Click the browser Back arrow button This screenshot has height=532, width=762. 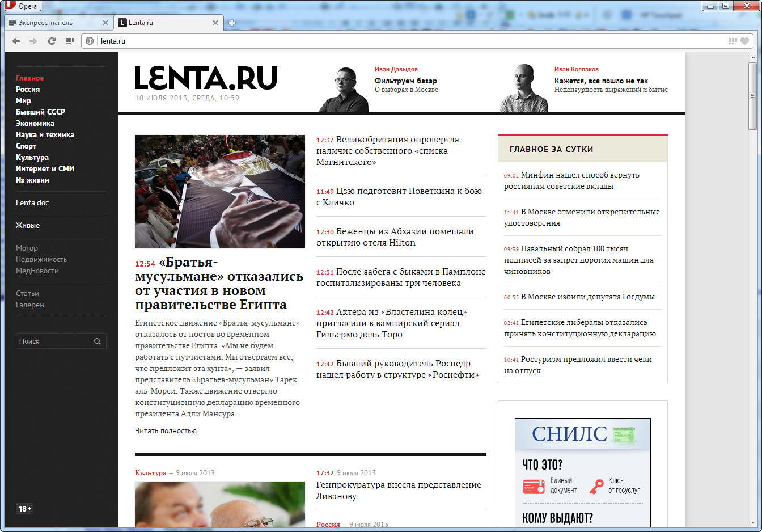coord(16,41)
